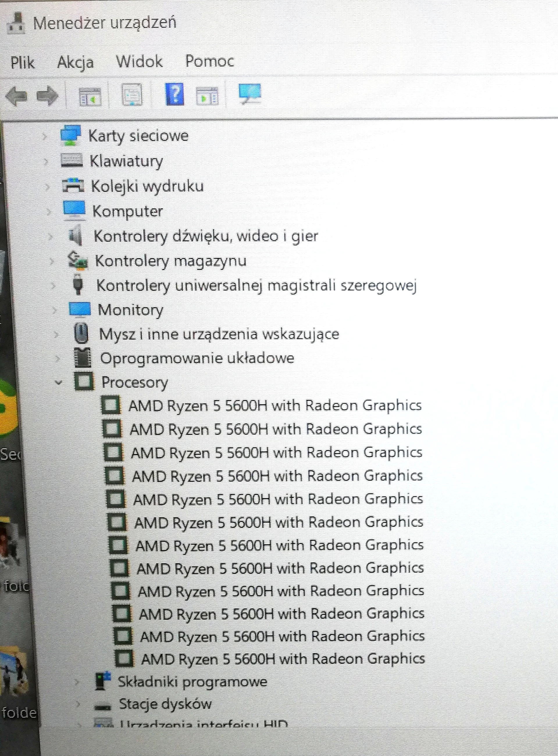Click the blue Help question mark icon

pos(175,94)
